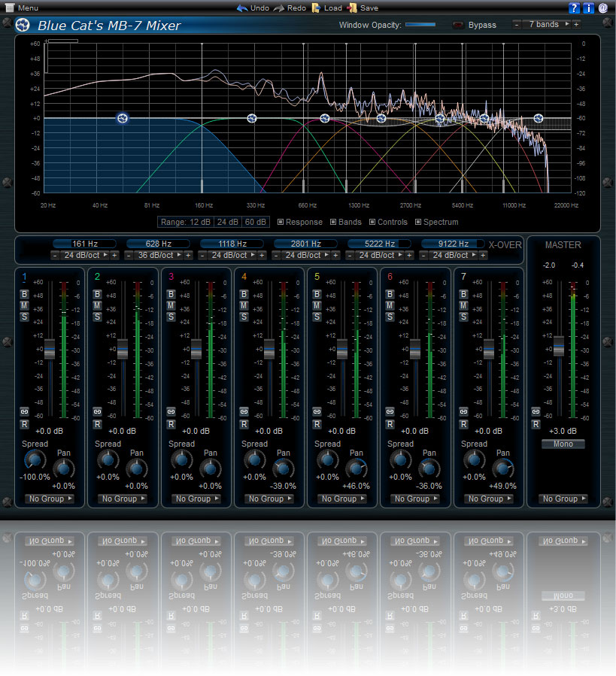Image resolution: width=616 pixels, height=676 pixels.
Task: Mute band 2 with its M button
Action: [98, 305]
